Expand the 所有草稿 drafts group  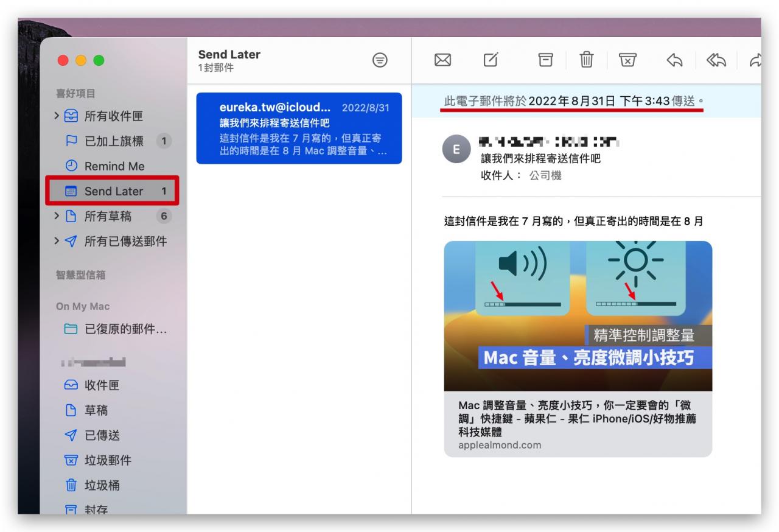coord(56,216)
